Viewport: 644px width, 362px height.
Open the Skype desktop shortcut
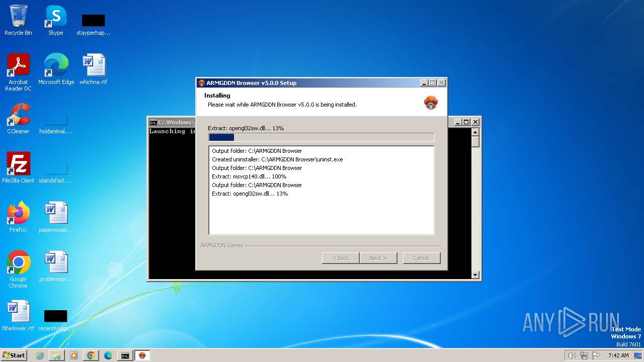click(55, 20)
